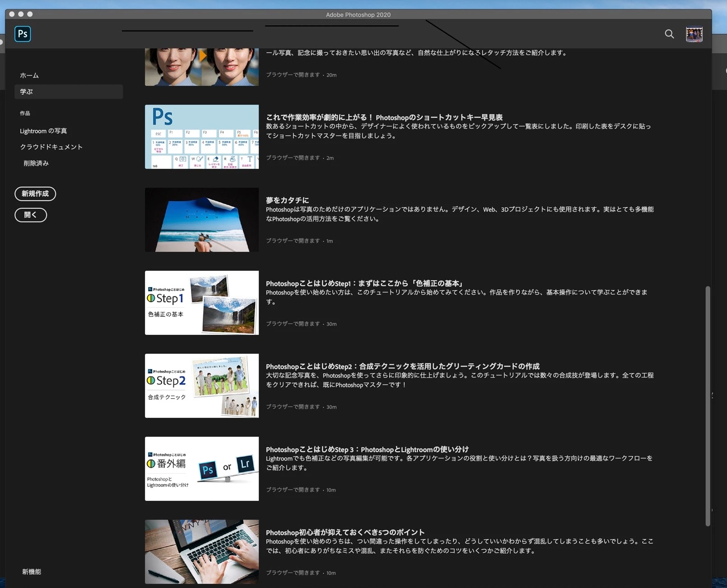Image resolution: width=727 pixels, height=588 pixels.
Task: Open Step2 合成テクニック thumbnail
Action: [x=202, y=386]
